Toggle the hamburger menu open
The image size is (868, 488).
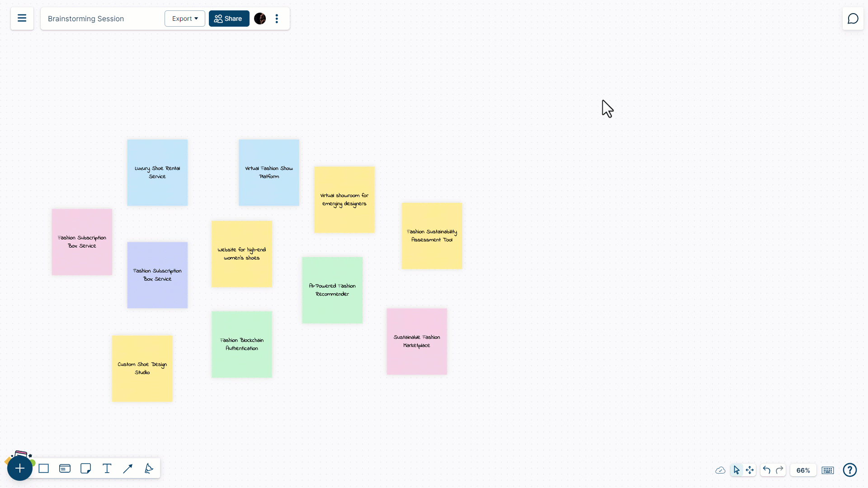tap(22, 18)
